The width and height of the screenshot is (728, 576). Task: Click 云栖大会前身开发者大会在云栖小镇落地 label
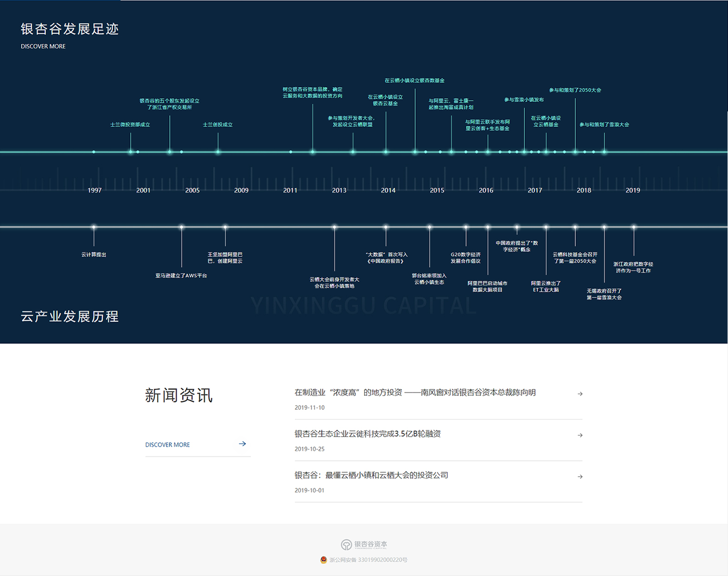pyautogui.click(x=334, y=283)
